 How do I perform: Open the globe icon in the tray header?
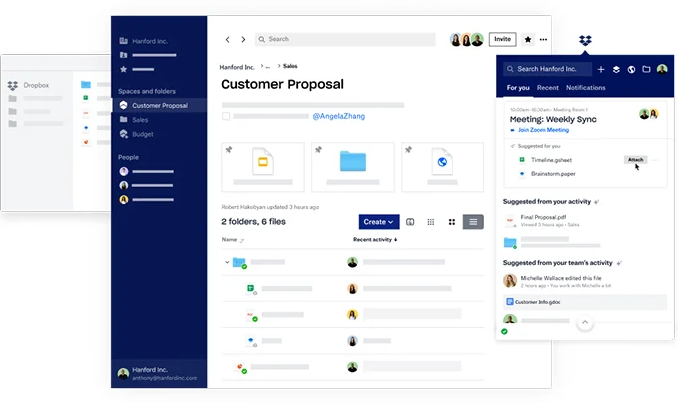(x=631, y=69)
